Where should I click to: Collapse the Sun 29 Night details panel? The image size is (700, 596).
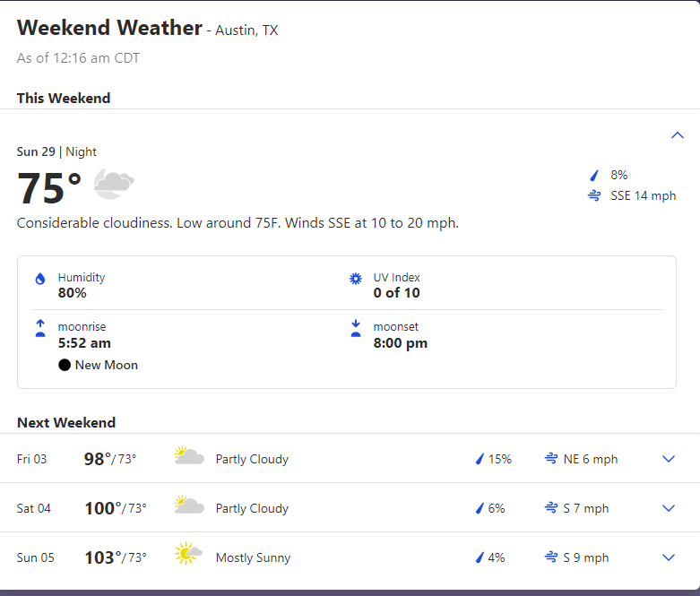point(678,135)
